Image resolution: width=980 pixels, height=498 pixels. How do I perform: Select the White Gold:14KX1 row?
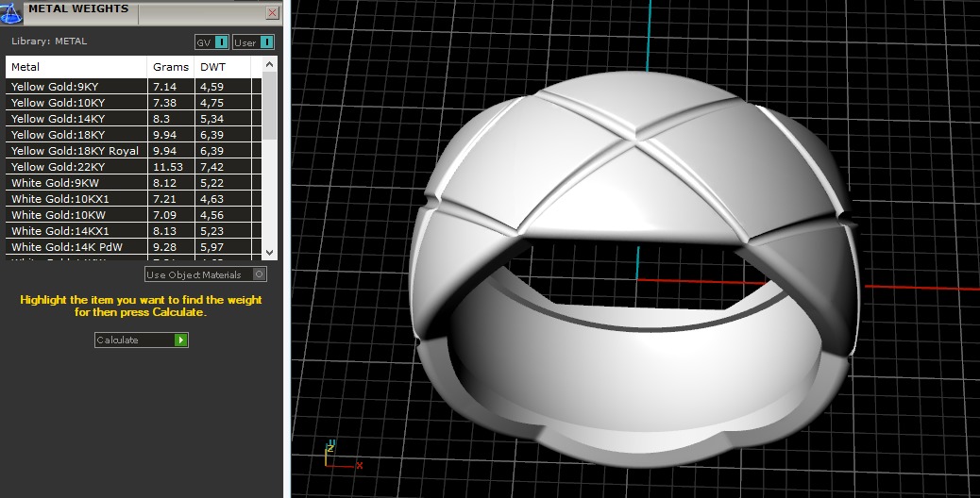point(134,231)
